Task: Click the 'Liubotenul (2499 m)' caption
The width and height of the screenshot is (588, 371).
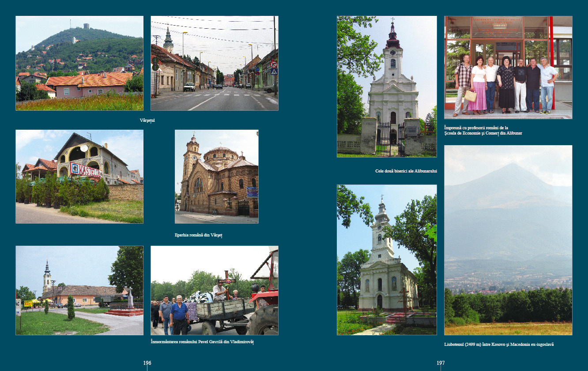Action: [x=499, y=344]
